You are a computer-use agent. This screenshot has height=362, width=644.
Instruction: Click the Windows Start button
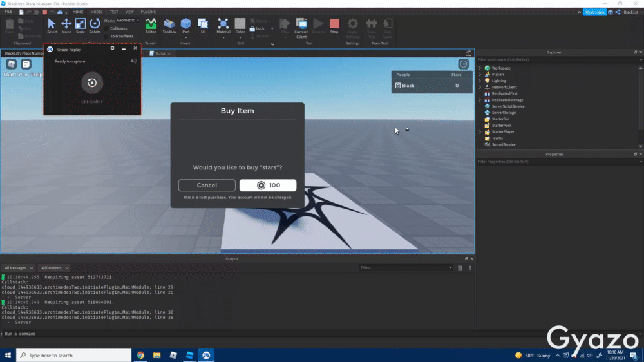[x=8, y=356]
